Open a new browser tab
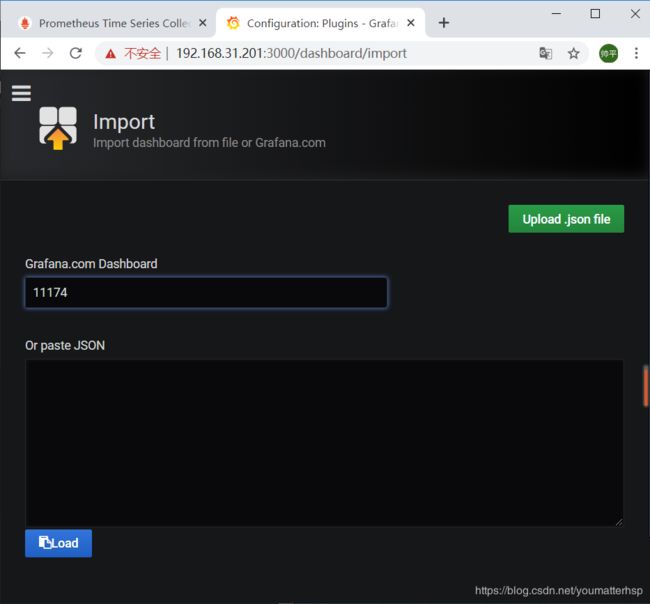This screenshot has width=650, height=604. (444, 23)
